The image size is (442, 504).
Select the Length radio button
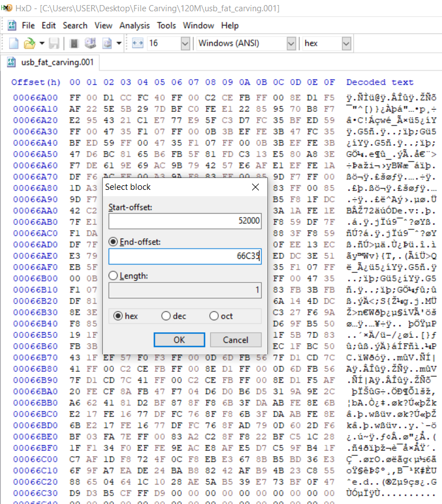tap(113, 276)
